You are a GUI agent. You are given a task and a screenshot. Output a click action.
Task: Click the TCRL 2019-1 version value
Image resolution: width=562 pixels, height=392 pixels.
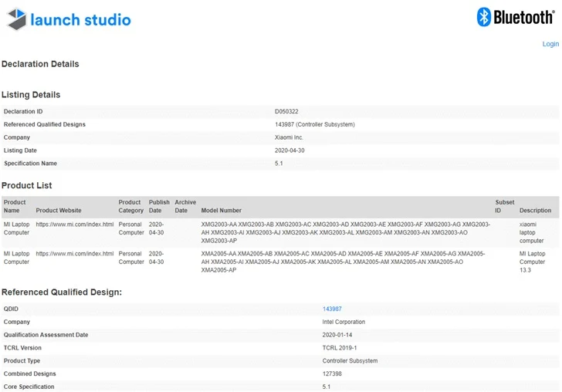click(x=338, y=348)
